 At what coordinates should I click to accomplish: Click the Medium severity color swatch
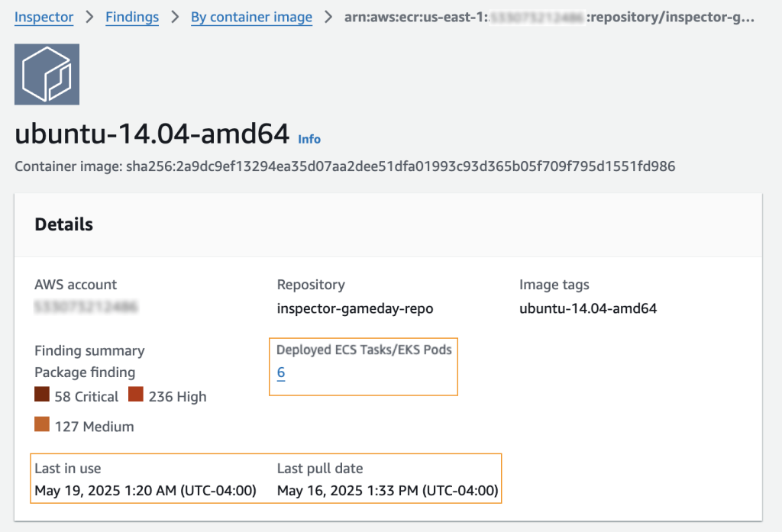point(42,424)
